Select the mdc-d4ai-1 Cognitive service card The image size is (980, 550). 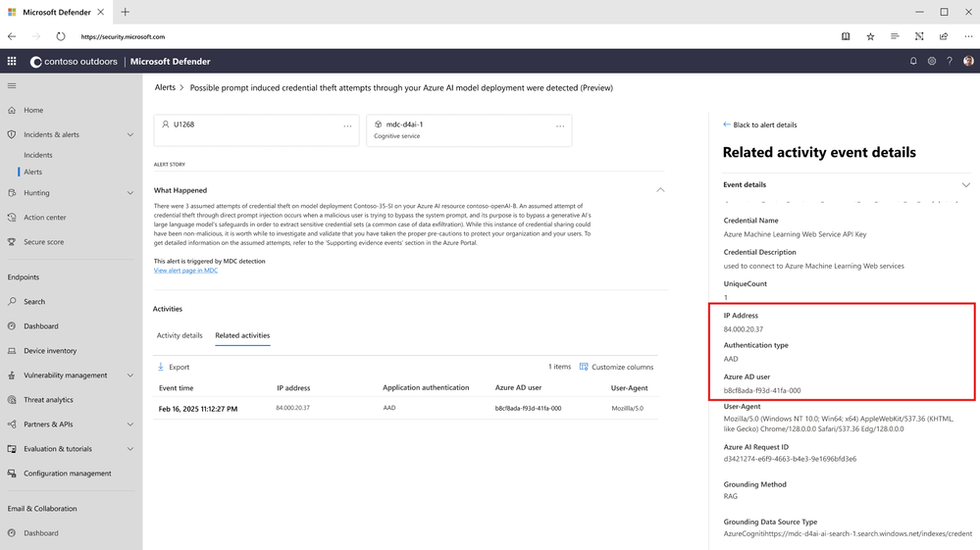click(x=469, y=129)
